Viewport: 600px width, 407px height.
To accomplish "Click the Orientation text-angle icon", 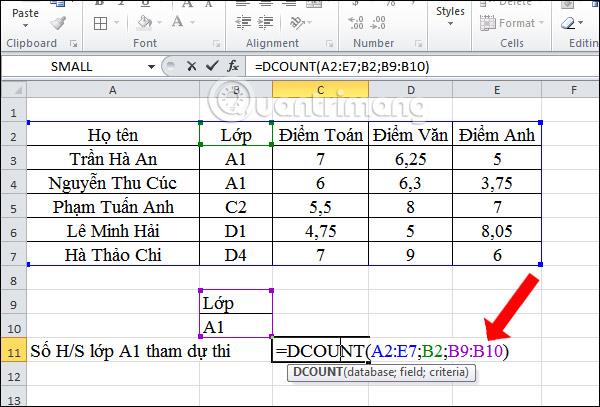I will point(297,23).
